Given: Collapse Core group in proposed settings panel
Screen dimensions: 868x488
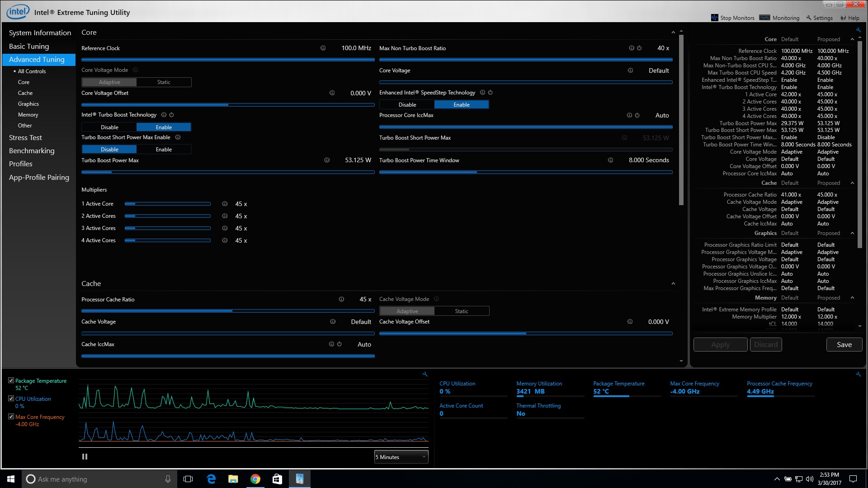Looking at the screenshot, I should 852,39.
